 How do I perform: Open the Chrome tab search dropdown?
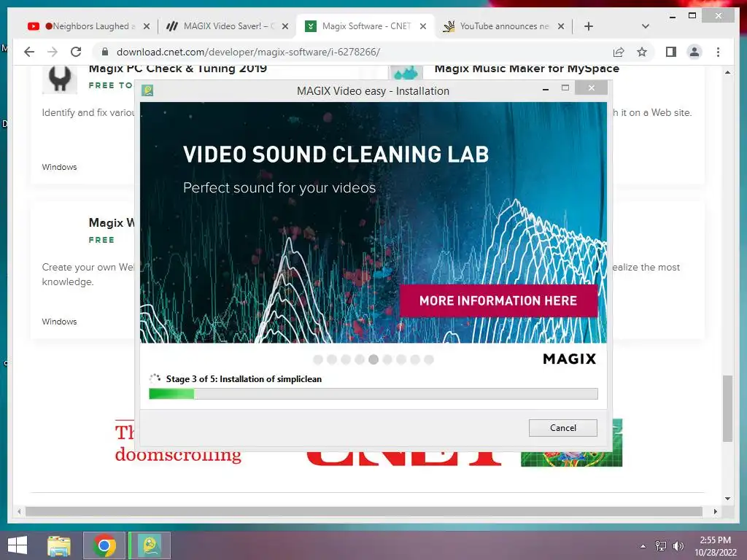tap(646, 26)
